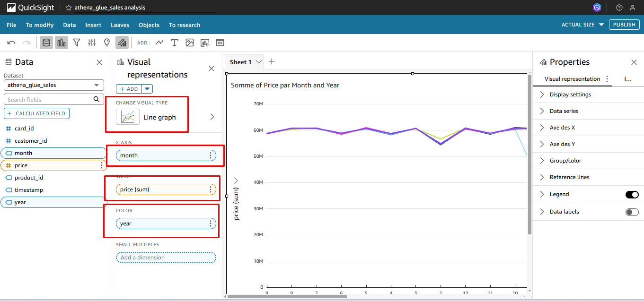644x301 pixels.
Task: Open the help question mark icon
Action: [619, 8]
